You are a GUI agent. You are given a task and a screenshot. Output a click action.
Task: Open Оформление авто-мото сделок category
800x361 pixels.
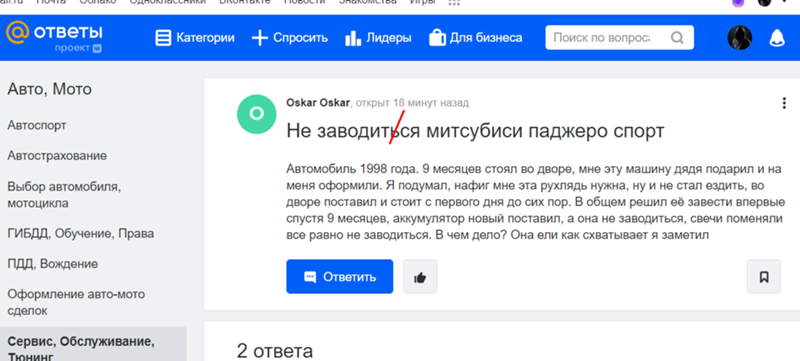click(x=76, y=302)
